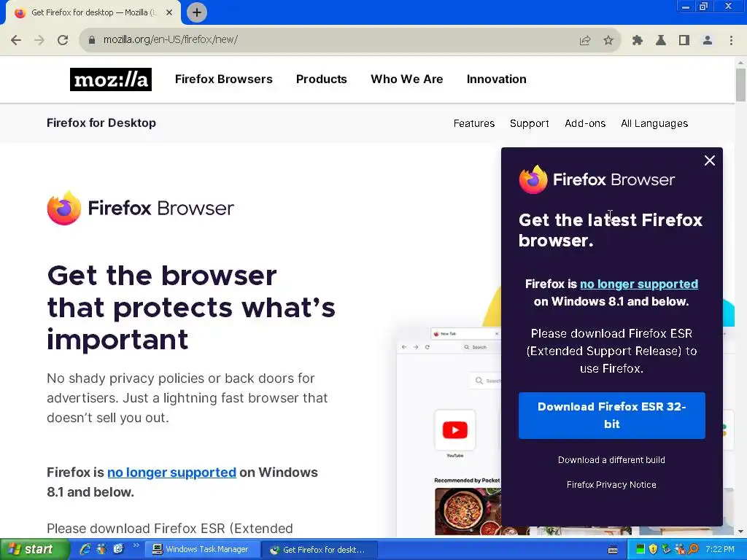Go forward in browsing history
This screenshot has height=560, width=747.
point(39,40)
